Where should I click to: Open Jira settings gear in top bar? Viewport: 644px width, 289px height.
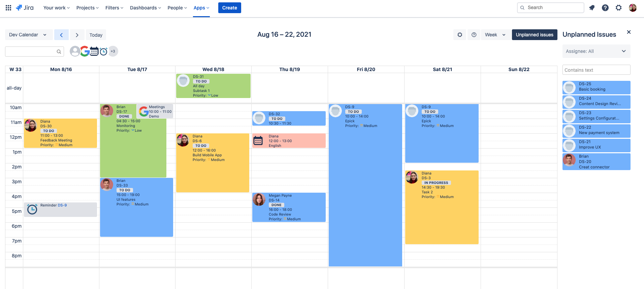pyautogui.click(x=619, y=8)
